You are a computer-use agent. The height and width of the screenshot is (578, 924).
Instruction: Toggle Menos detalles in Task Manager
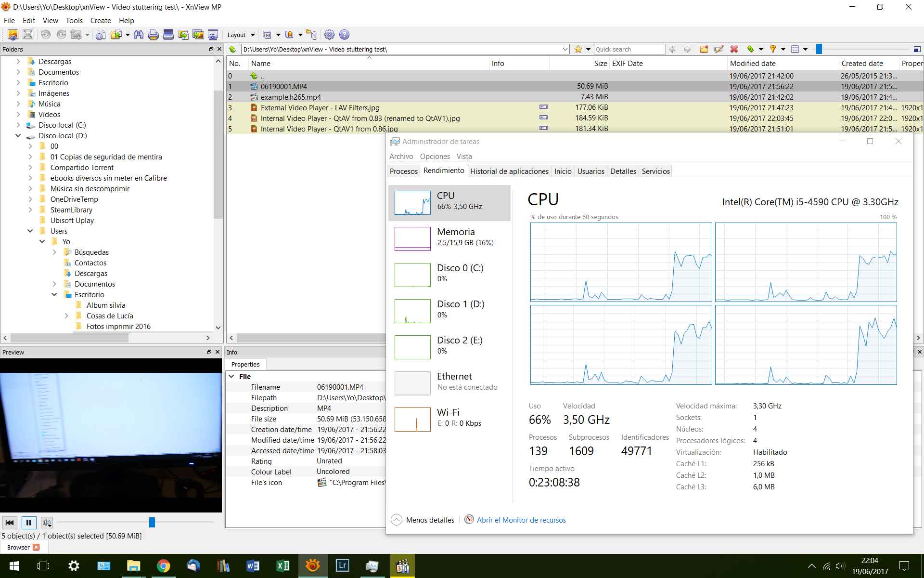[x=423, y=520]
